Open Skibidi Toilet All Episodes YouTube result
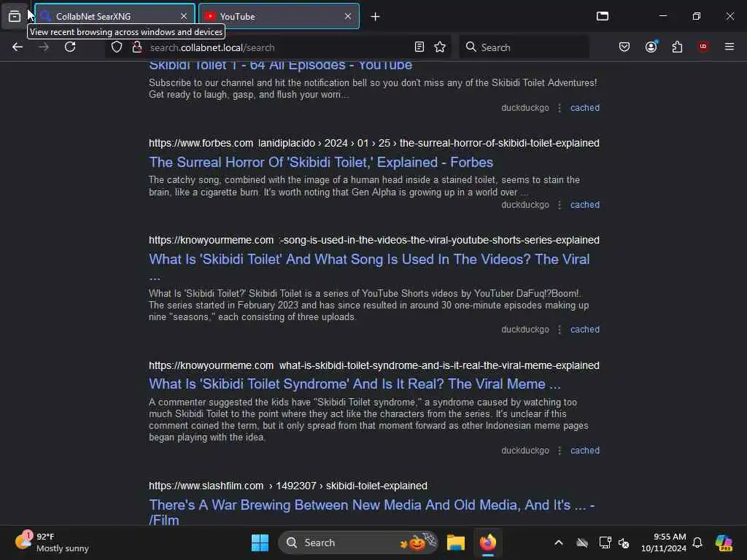Image resolution: width=747 pixels, height=560 pixels. point(281,65)
